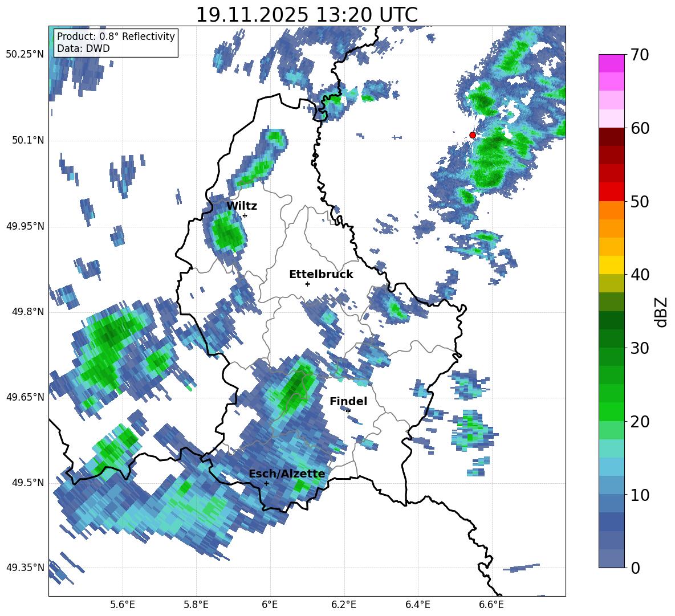675x616 pixels.
Task: Click the red radar site marker dot
Action: [472, 135]
